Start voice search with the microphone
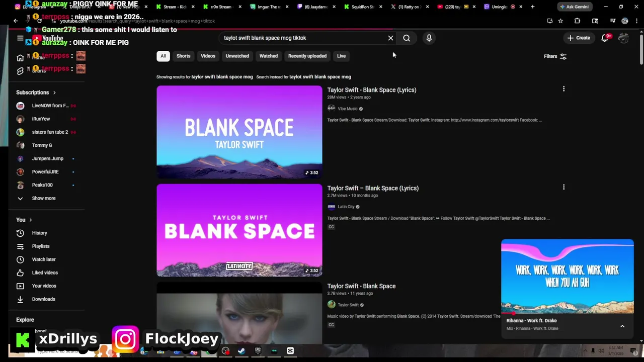644x362 pixels. pyautogui.click(x=429, y=38)
